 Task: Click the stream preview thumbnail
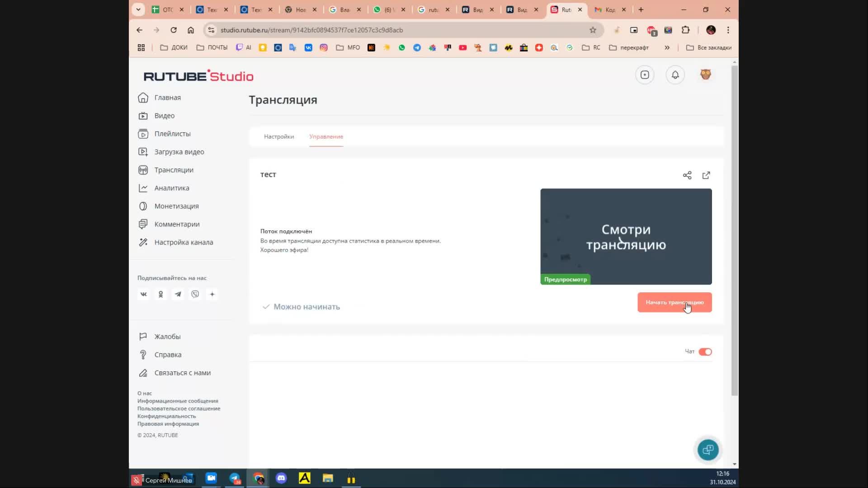pos(626,236)
